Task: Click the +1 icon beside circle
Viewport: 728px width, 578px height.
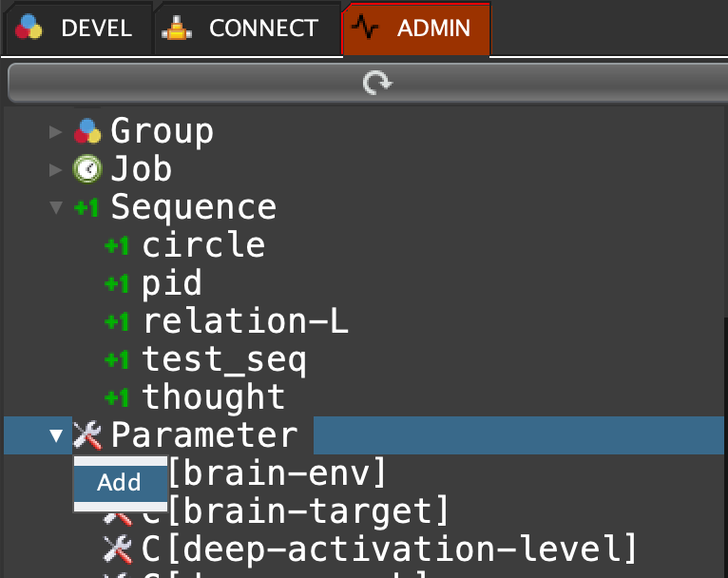Action: coord(117,245)
